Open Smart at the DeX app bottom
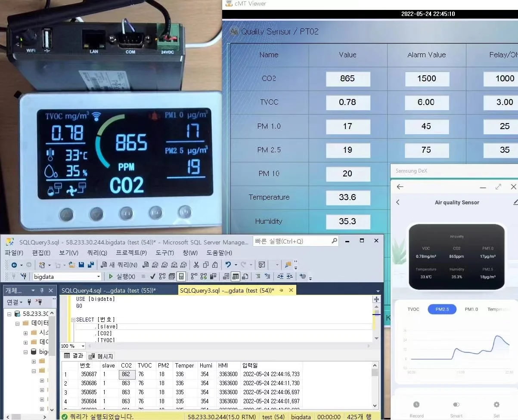518x420 pixels. [456, 409]
